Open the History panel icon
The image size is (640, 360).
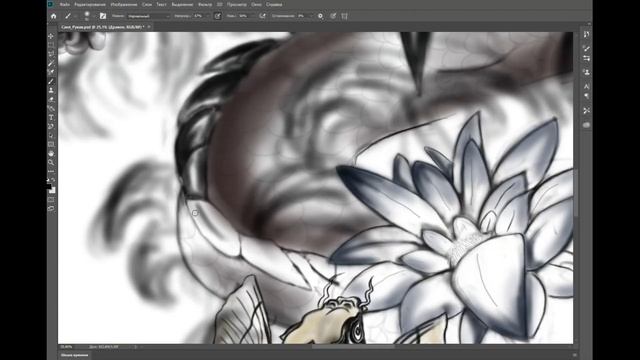[x=587, y=34]
